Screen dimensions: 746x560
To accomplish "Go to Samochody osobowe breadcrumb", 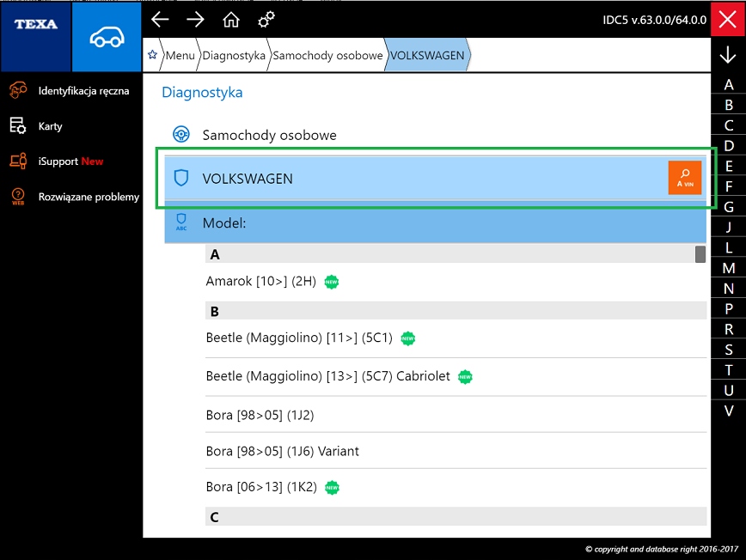I will point(327,55).
